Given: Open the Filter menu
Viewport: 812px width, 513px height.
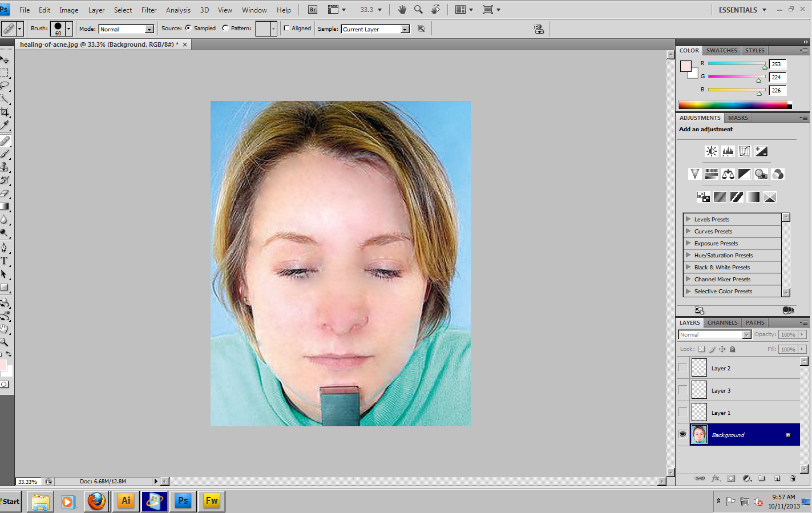Looking at the screenshot, I should [x=149, y=10].
